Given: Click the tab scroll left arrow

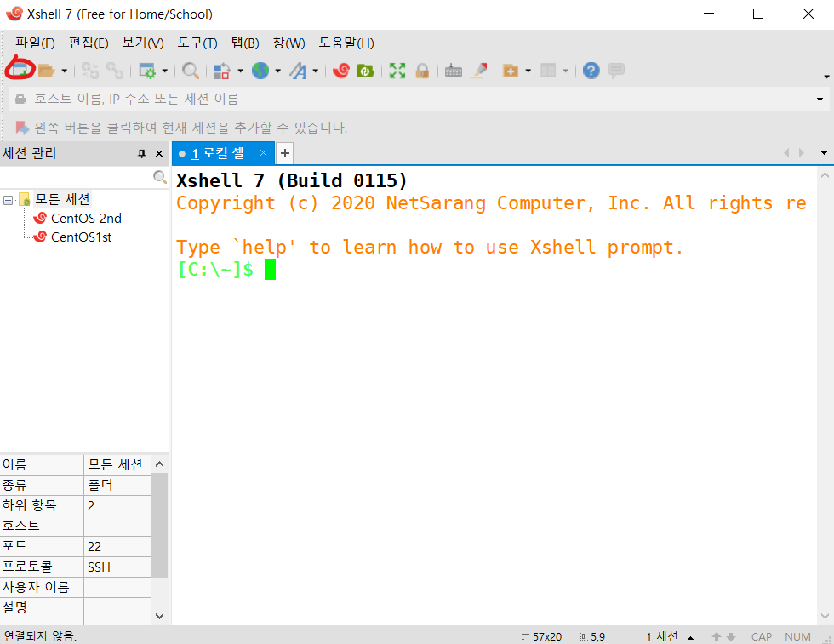Looking at the screenshot, I should click(786, 153).
